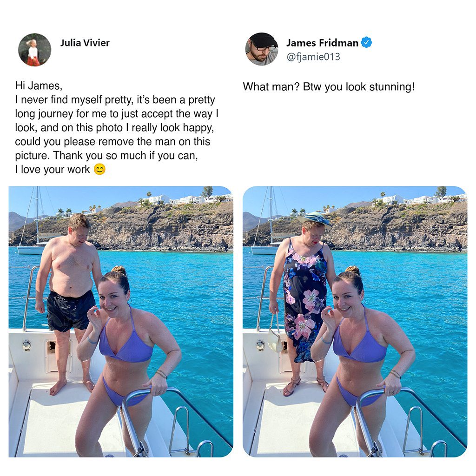476x476 pixels.
Task: Open Julia Vivier's profile avatar
Action: click(x=34, y=49)
